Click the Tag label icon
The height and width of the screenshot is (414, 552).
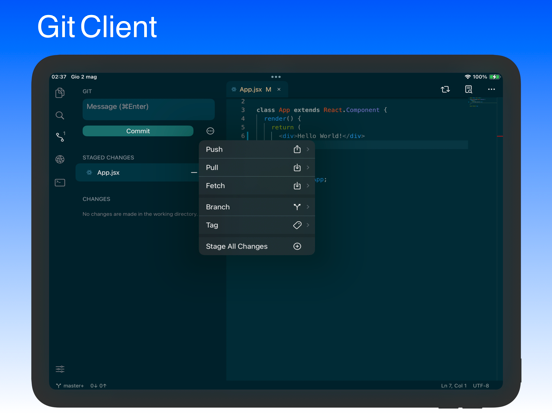pyautogui.click(x=297, y=225)
